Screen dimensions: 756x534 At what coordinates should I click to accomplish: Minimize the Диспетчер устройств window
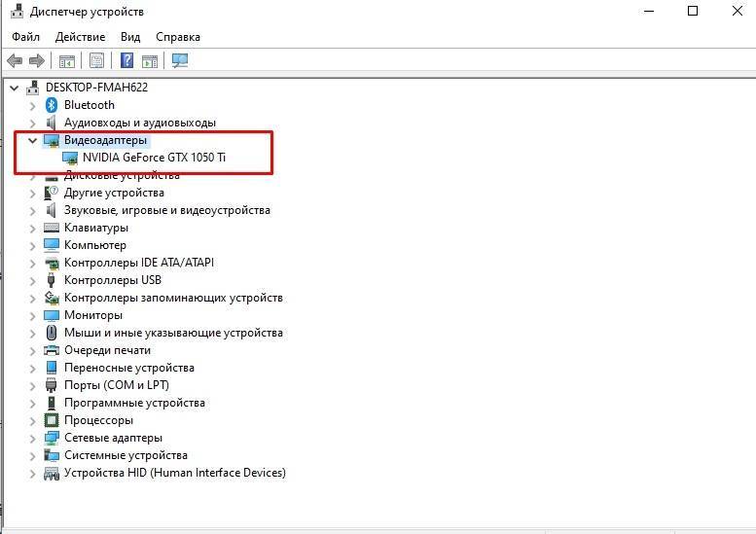[649, 11]
